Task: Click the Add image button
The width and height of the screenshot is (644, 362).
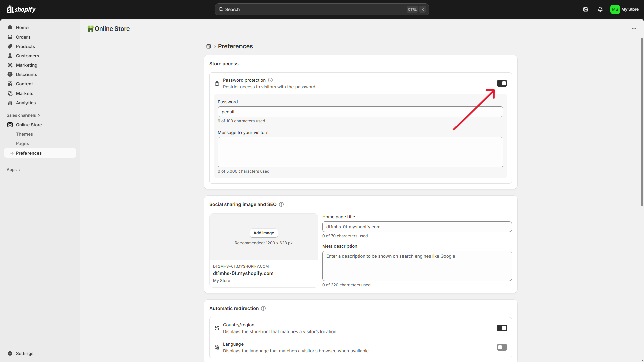Action: pos(264,233)
